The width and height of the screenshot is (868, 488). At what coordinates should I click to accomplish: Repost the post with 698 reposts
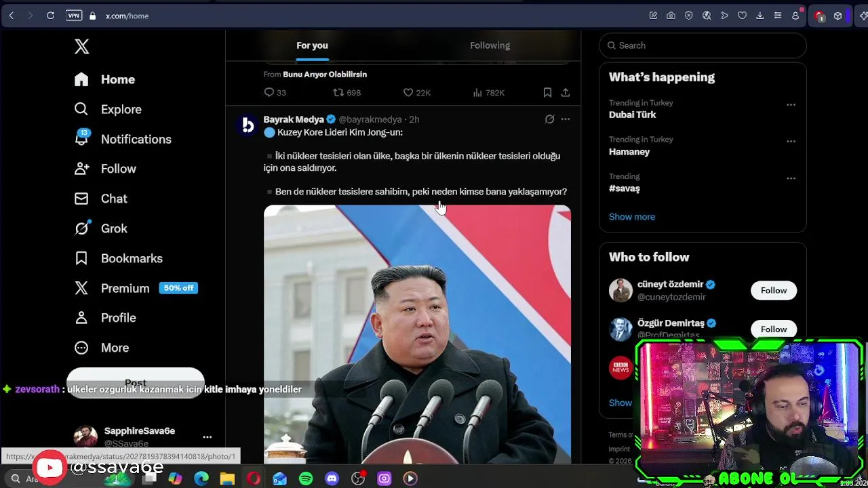pos(347,92)
